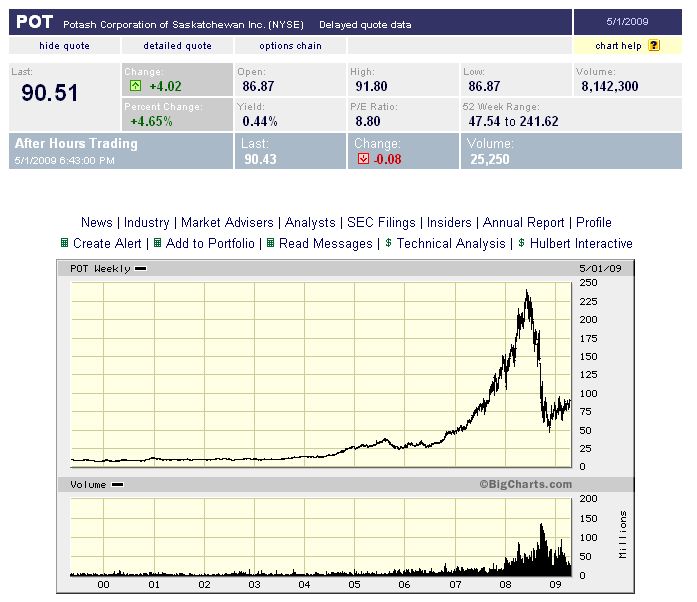Click the 52 week range 47.54 to 241.62
The image size is (697, 602).
coord(513,121)
